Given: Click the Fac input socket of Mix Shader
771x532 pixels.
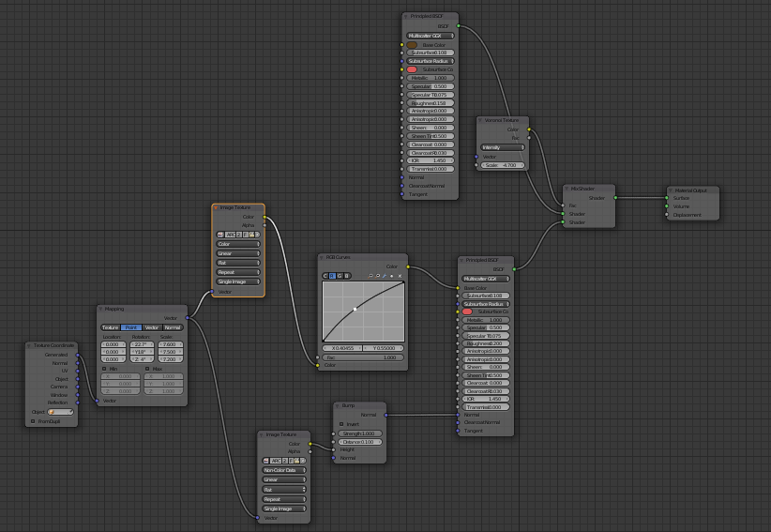Looking at the screenshot, I should pos(563,205).
